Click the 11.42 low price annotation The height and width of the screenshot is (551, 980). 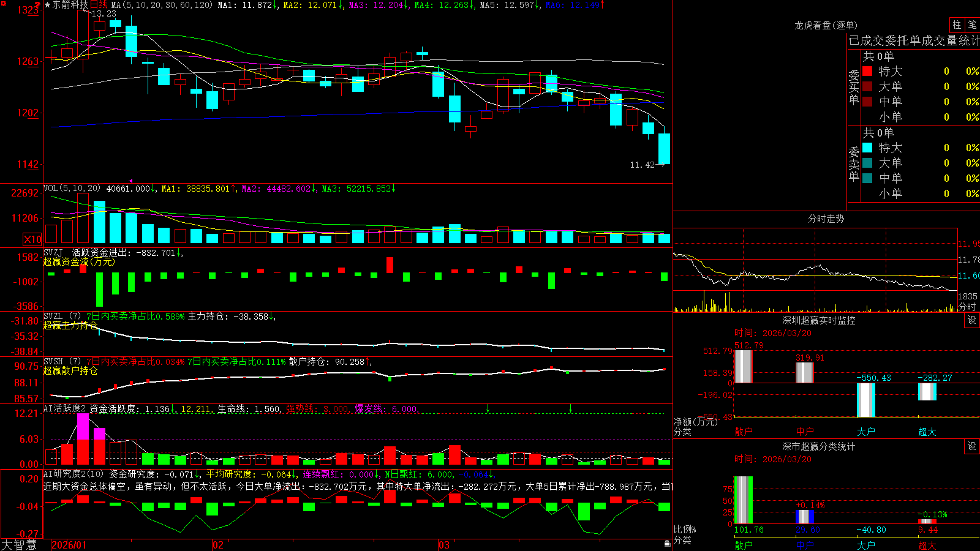(x=643, y=165)
